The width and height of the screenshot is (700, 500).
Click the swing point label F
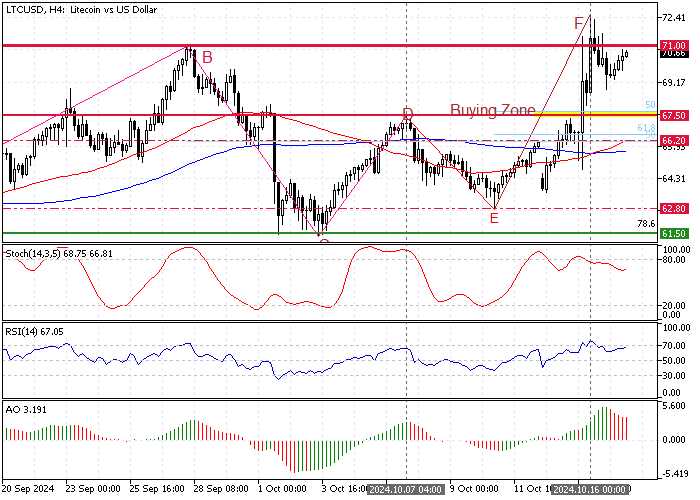pyautogui.click(x=579, y=23)
